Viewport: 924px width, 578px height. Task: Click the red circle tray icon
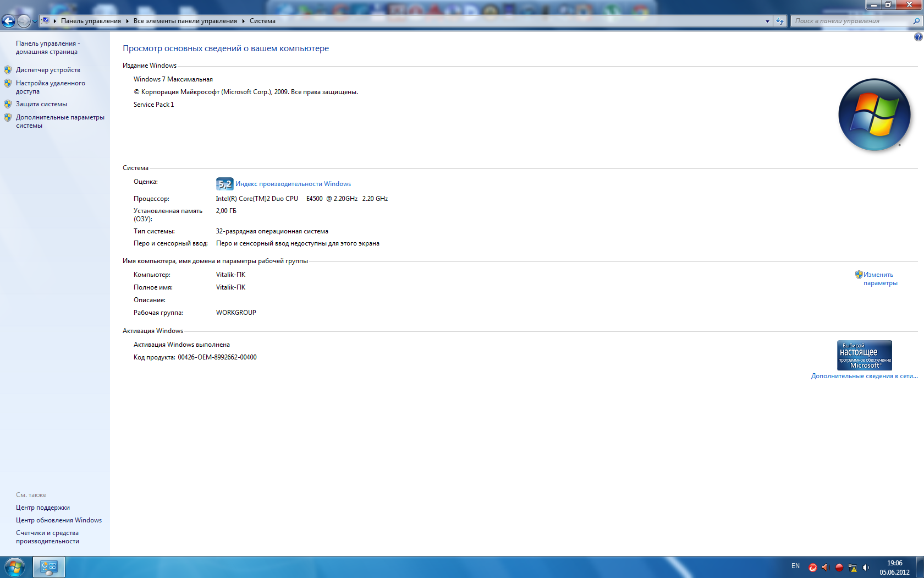tap(839, 568)
